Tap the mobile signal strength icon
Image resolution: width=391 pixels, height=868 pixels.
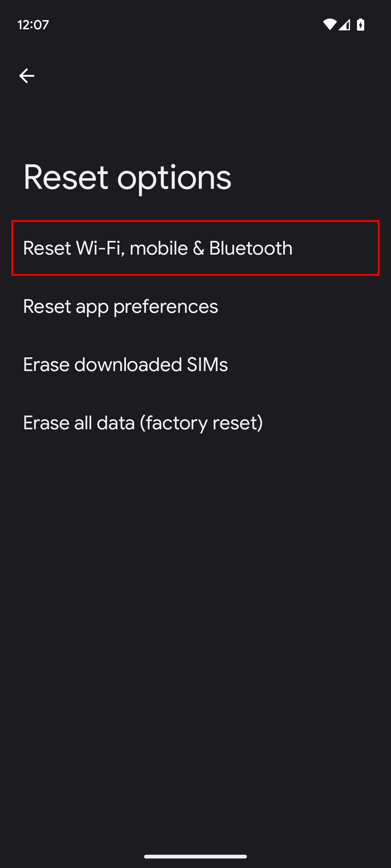coord(344,24)
